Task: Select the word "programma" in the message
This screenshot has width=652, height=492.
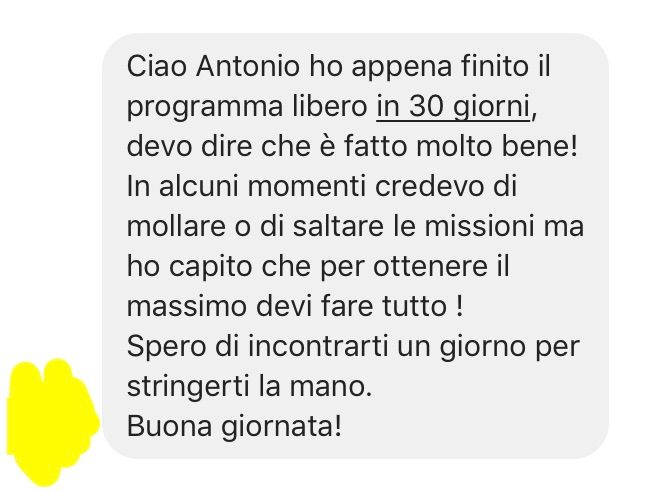Action: point(205,108)
